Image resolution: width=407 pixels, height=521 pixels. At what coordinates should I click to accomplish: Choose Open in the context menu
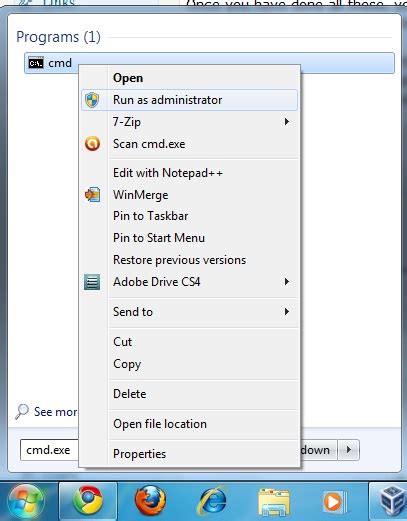[x=128, y=78]
